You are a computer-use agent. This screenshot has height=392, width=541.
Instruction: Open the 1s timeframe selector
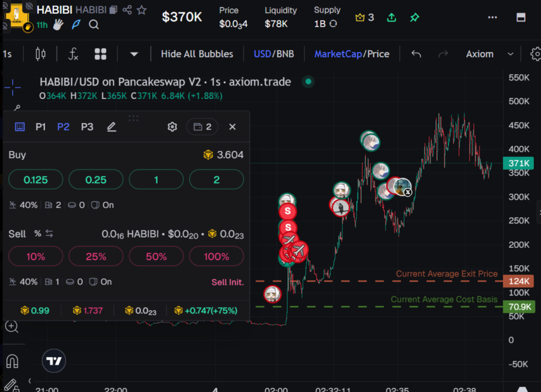click(x=7, y=54)
